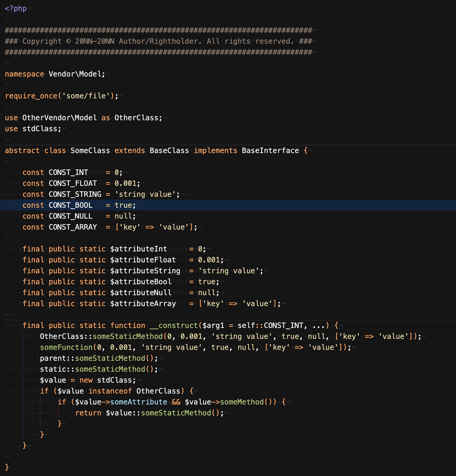Click the CONST_BOOL constant name
This screenshot has height=476, width=456.
coord(70,205)
